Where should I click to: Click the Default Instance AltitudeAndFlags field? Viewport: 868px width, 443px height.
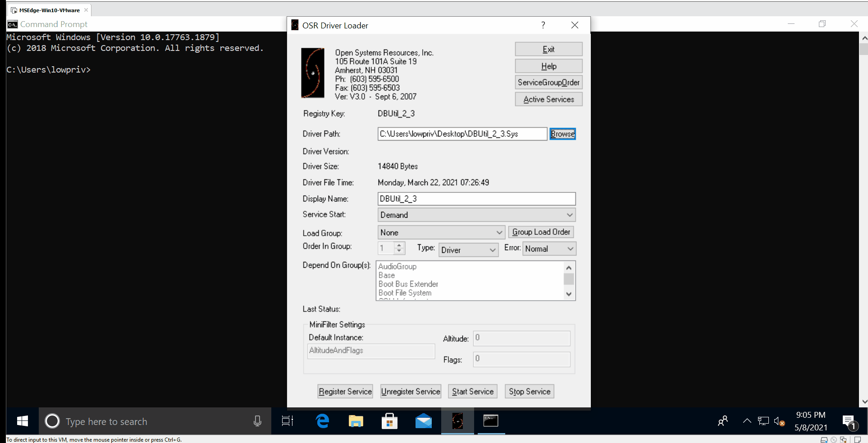(x=371, y=351)
